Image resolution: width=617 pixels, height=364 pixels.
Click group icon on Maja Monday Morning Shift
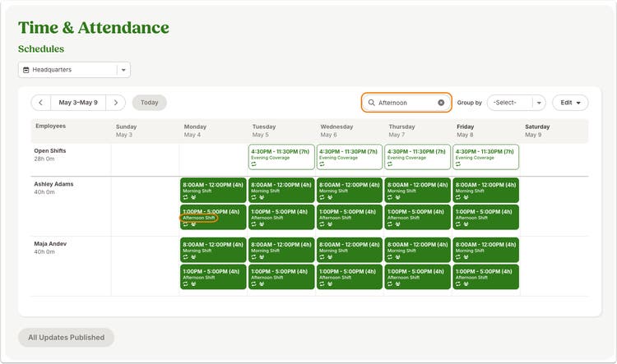[193, 257]
